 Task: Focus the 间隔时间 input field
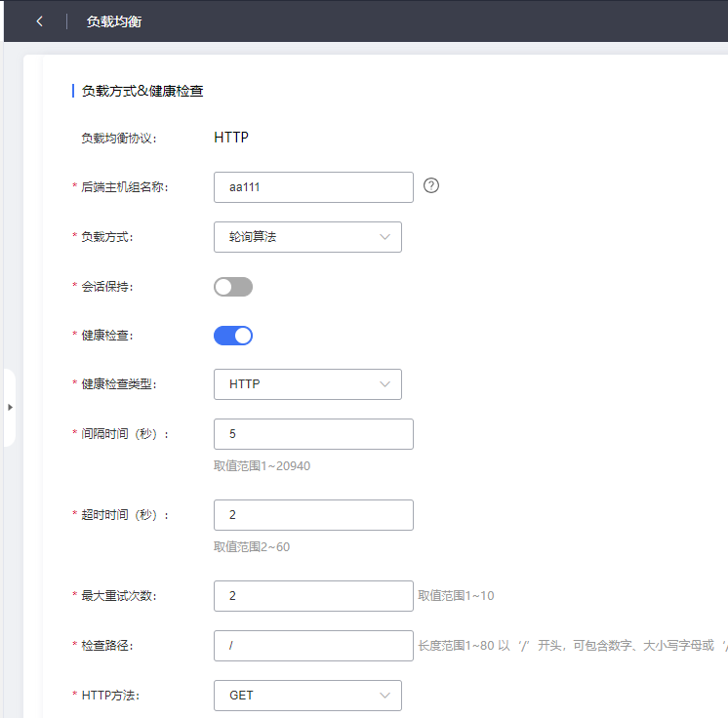(x=313, y=434)
